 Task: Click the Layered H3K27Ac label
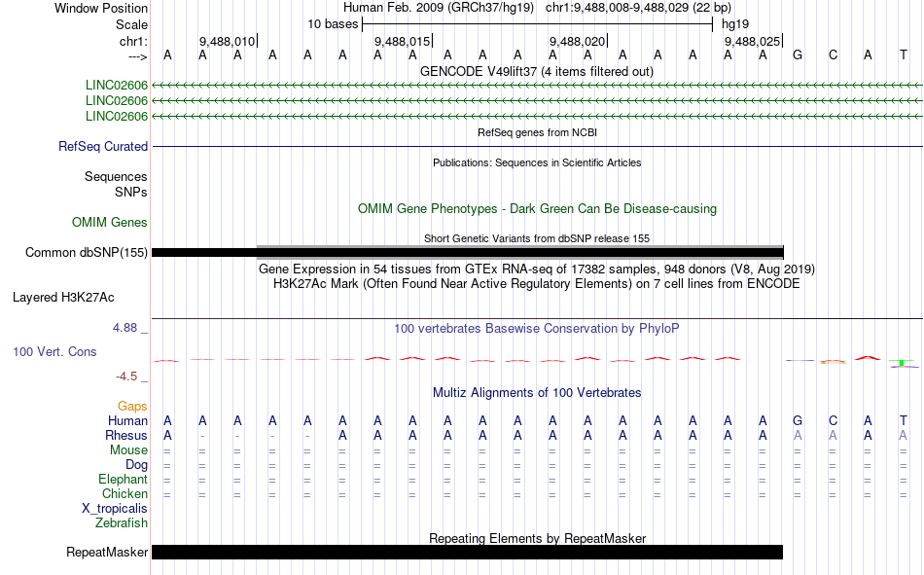tap(63, 298)
